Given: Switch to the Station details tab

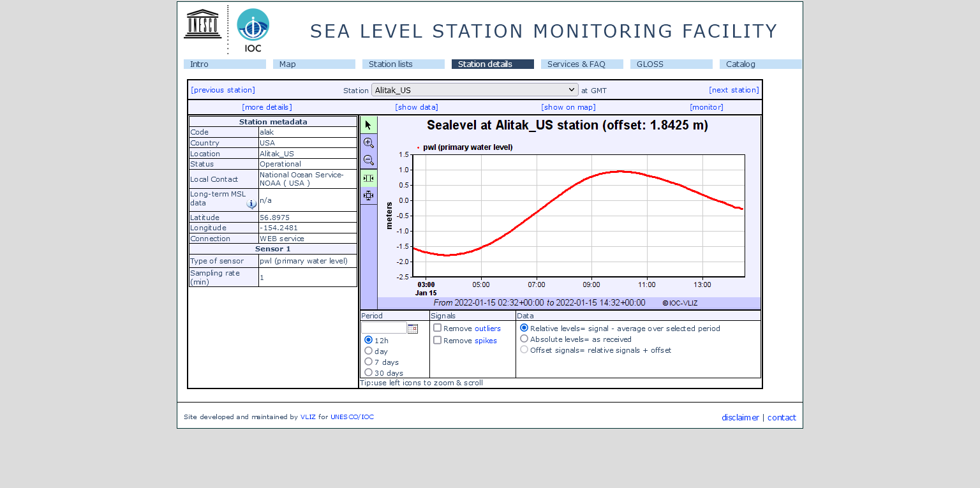Looking at the screenshot, I should point(493,64).
